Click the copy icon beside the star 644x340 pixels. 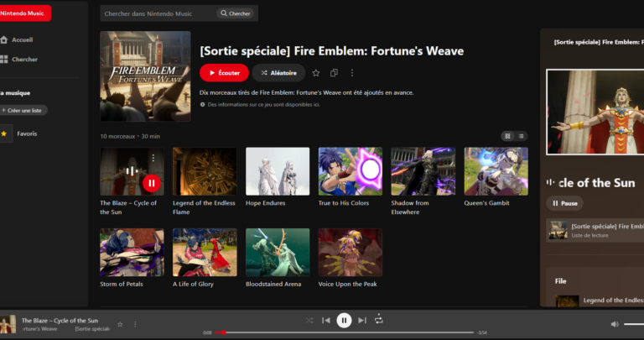click(x=334, y=73)
